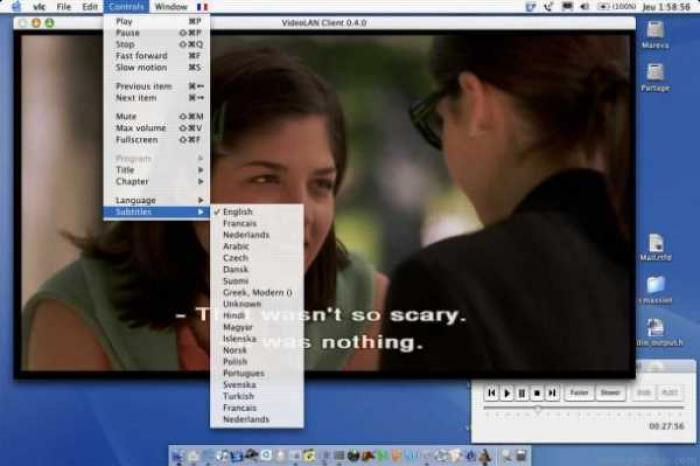Click the Trash icon in the Dock
The height and width of the screenshot is (466, 700).
tap(521, 456)
